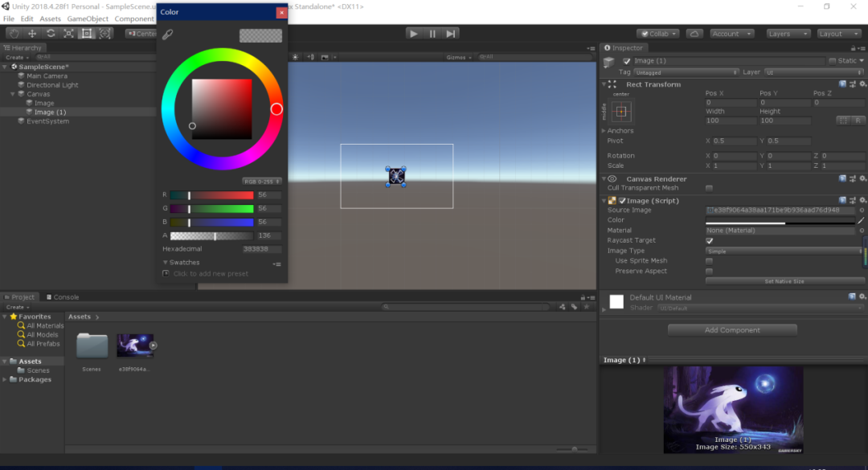
Task: Click the Color field eyedropper in Inspector
Action: [x=862, y=220]
